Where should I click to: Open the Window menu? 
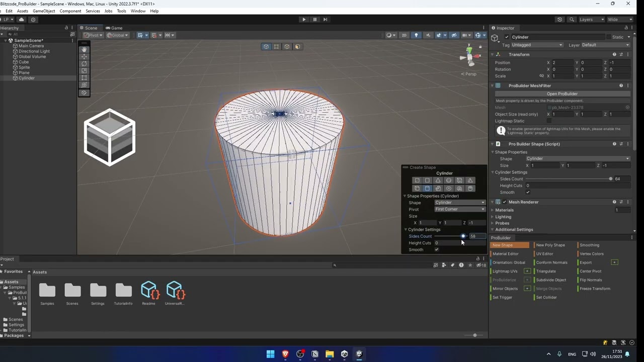tap(138, 11)
